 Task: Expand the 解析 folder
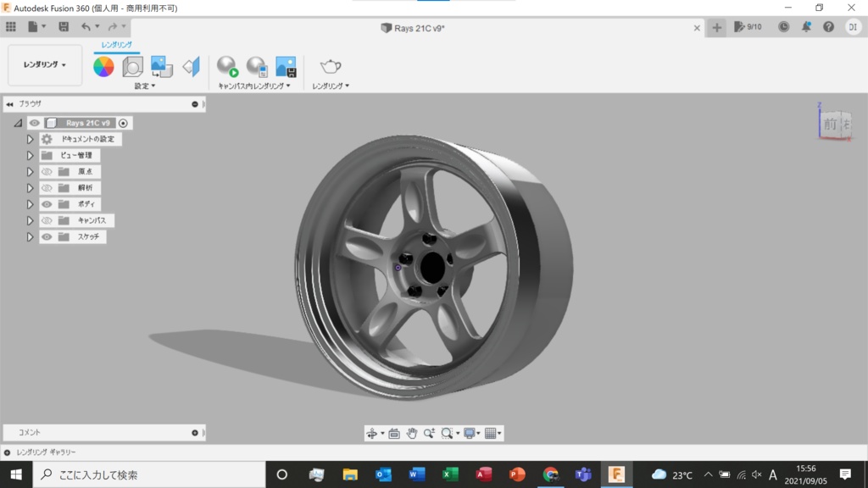coord(30,188)
